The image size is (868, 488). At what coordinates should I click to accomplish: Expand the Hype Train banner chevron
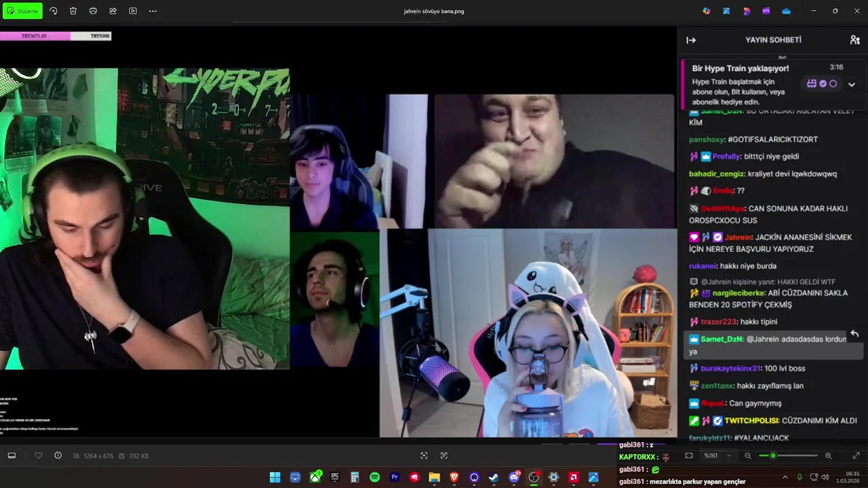(x=852, y=84)
